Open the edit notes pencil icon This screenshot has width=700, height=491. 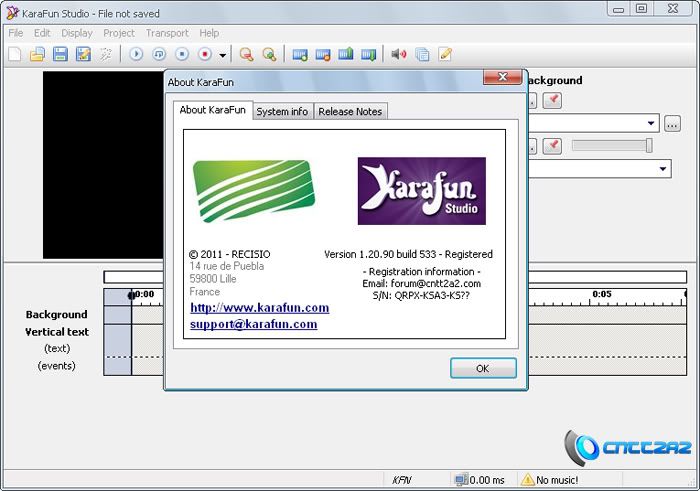445,54
